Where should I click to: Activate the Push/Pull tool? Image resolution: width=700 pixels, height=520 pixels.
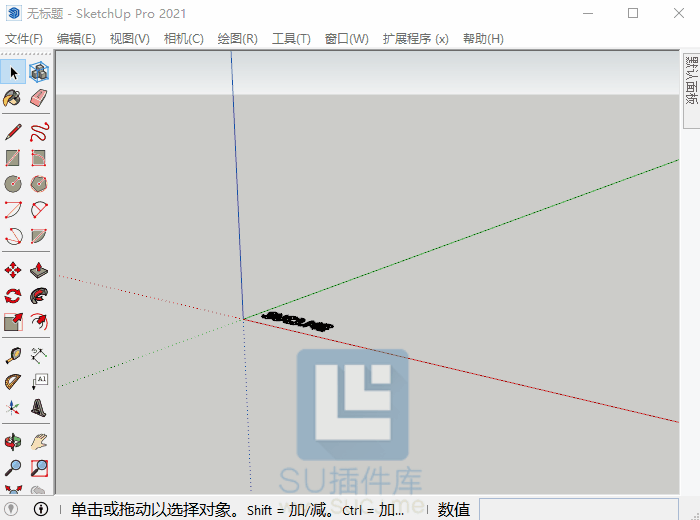(39, 270)
